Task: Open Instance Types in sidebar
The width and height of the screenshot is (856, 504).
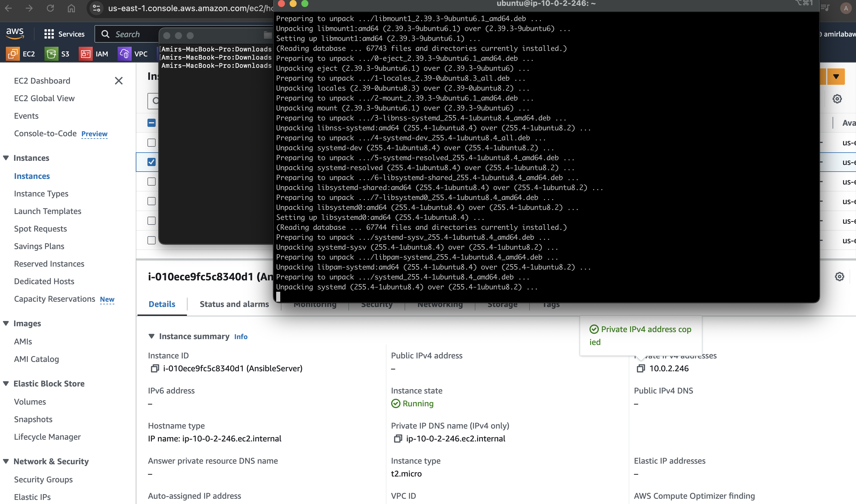Action: [41, 194]
